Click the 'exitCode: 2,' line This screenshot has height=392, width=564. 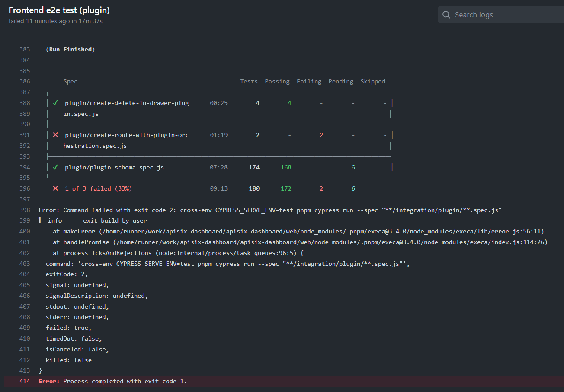coord(67,274)
